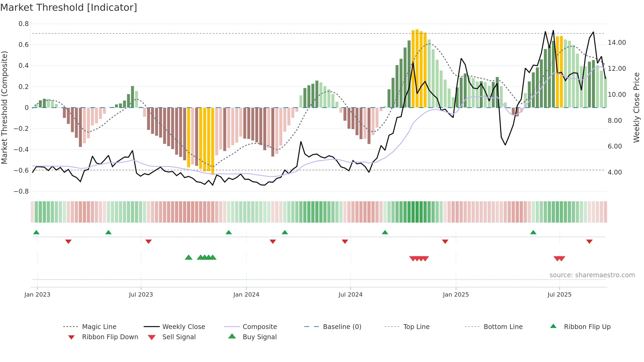Toggle the Baseline (0) legend entry
Viewport: 644px width, 362px height.
333,327
